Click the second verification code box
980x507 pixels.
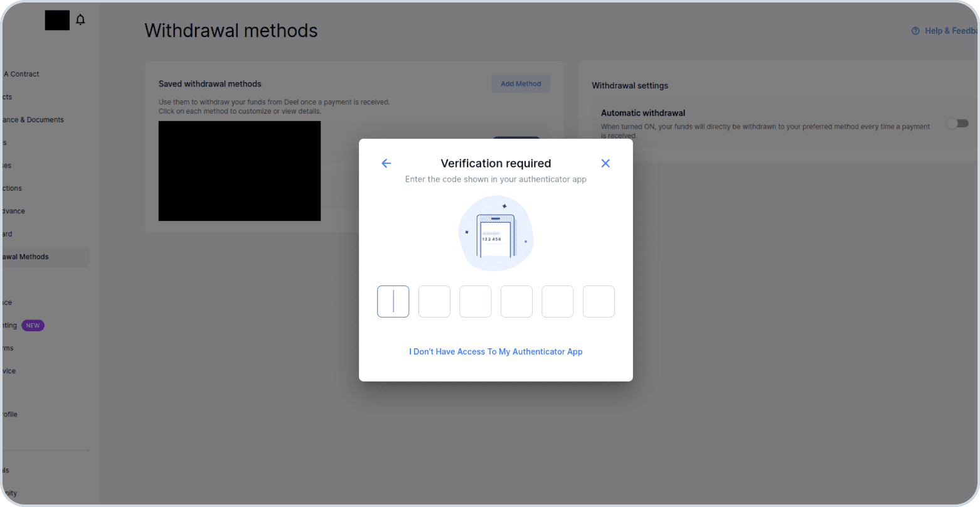pyautogui.click(x=434, y=301)
